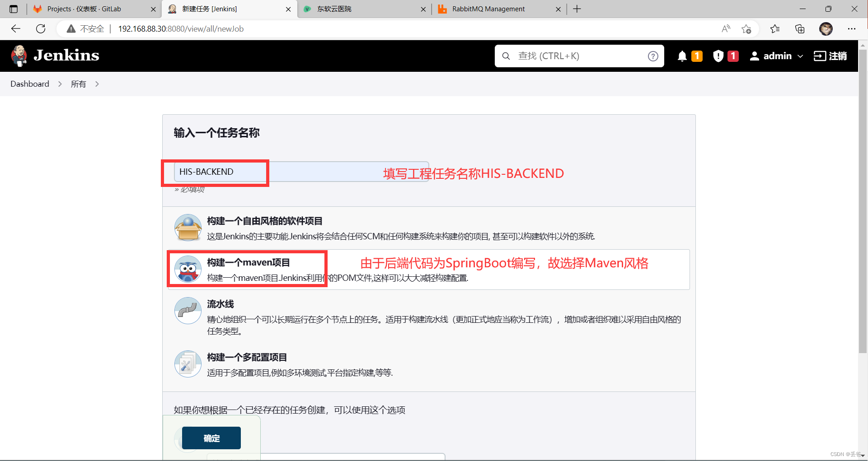Screen dimensions: 868x461
Task: Close the RabbitMQ Management tab
Action: (x=558, y=9)
